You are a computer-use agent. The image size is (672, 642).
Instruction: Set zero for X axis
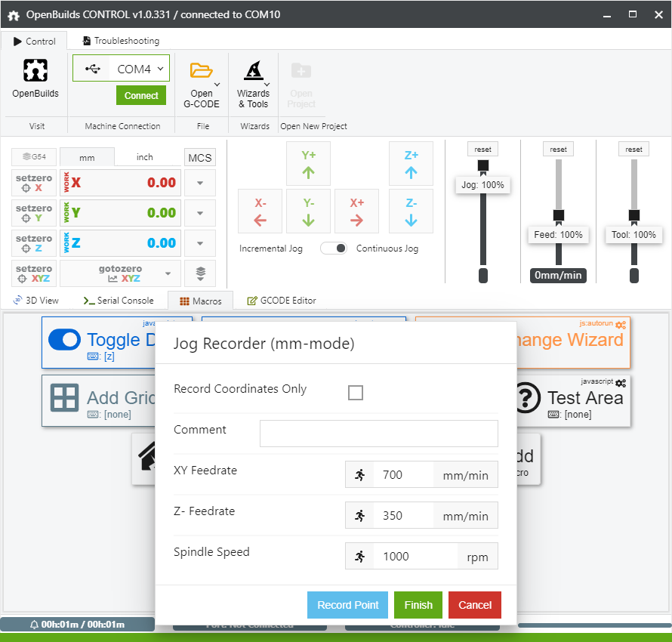tap(34, 183)
